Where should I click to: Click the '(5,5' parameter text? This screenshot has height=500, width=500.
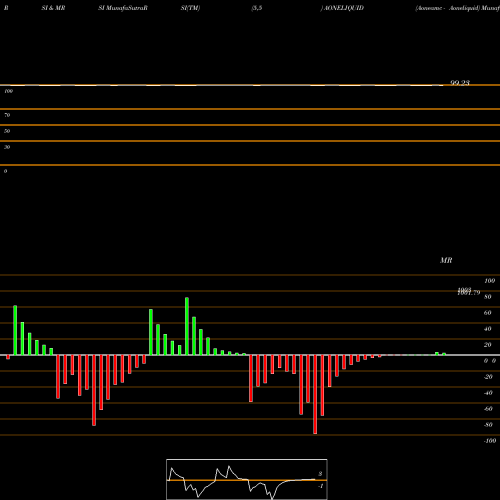[x=257, y=8]
